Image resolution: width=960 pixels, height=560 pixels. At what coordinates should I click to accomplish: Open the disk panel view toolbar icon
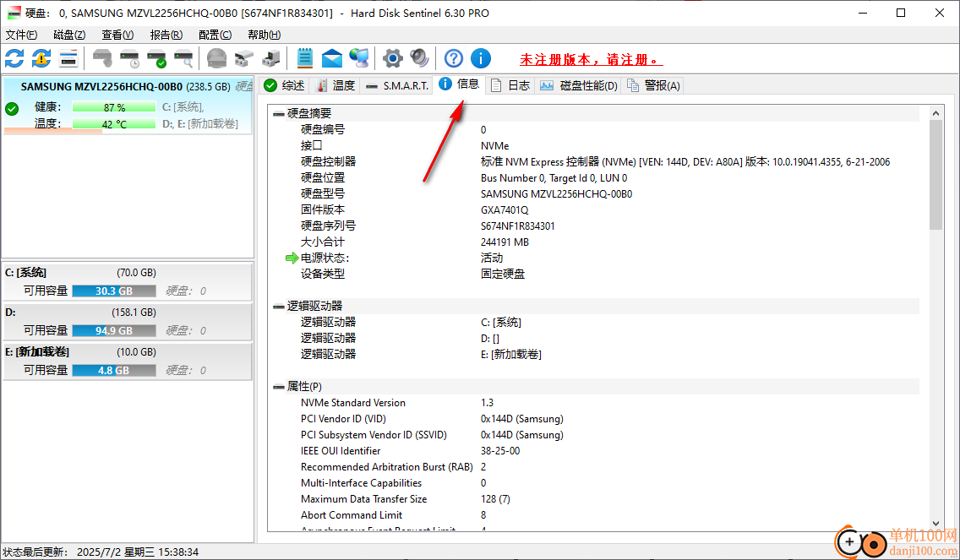(68, 59)
